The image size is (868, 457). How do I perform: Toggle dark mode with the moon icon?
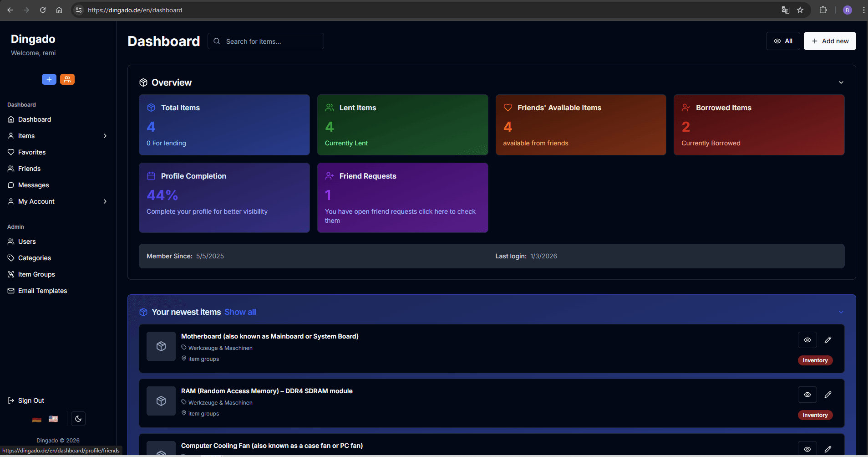(x=78, y=419)
